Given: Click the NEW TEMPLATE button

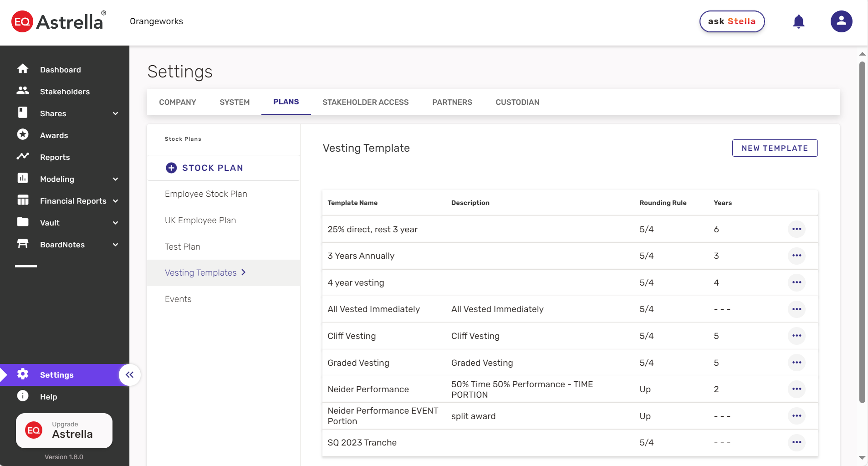Looking at the screenshot, I should [775, 148].
